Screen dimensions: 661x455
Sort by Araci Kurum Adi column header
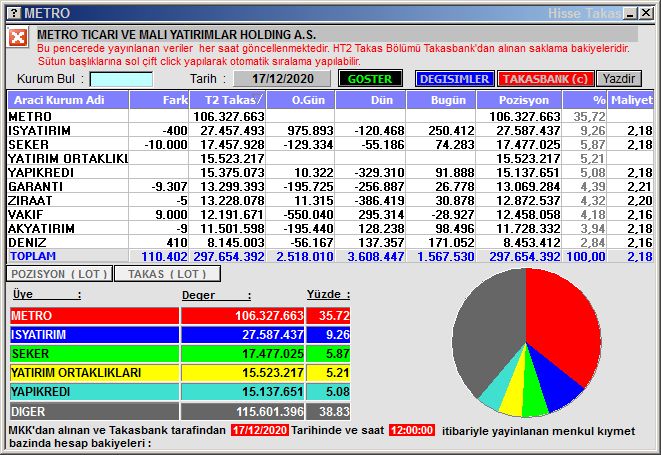[68, 100]
